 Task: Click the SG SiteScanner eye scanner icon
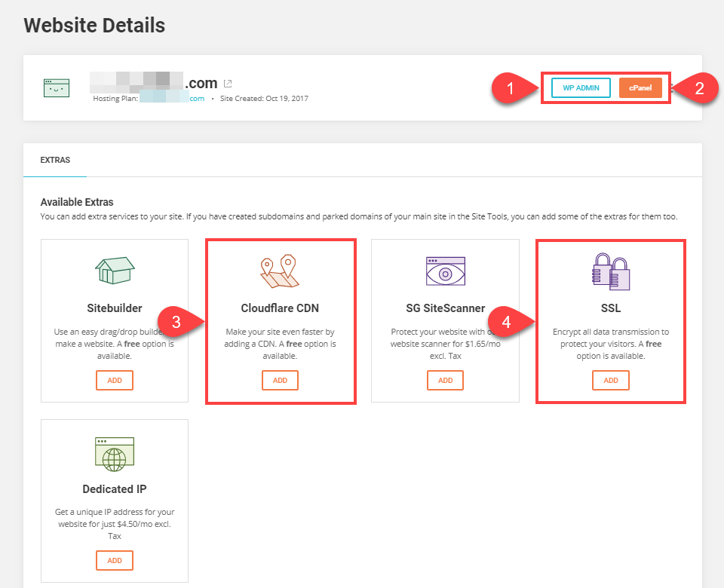pos(445,270)
